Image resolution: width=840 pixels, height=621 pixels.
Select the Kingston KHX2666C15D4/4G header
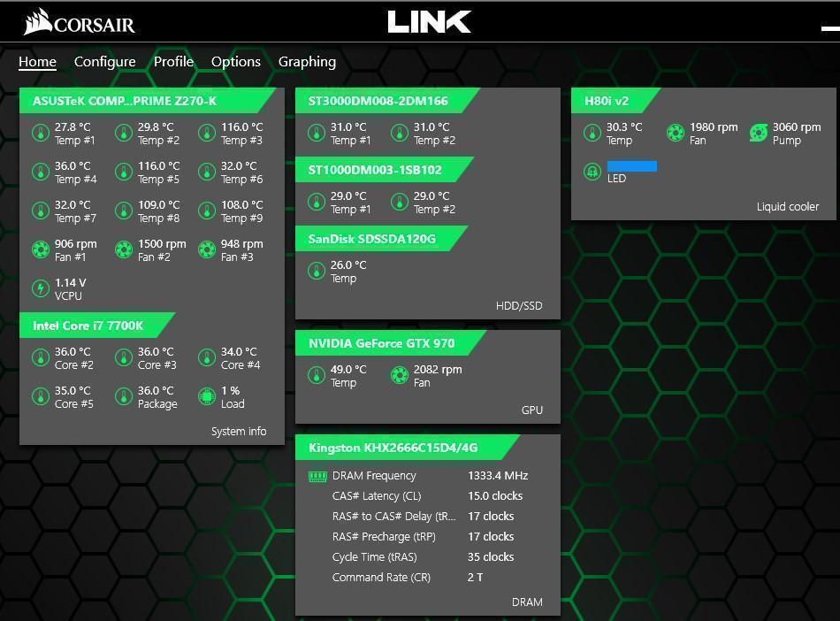[408, 448]
